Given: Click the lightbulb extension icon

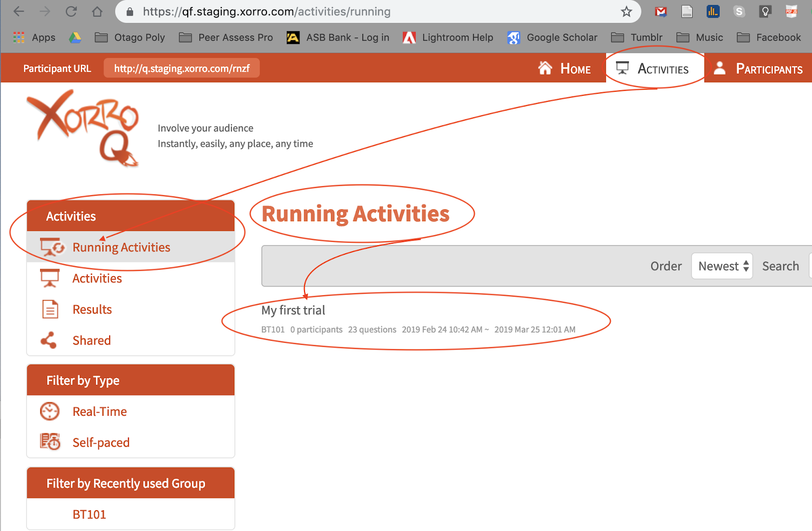Looking at the screenshot, I should [x=765, y=11].
